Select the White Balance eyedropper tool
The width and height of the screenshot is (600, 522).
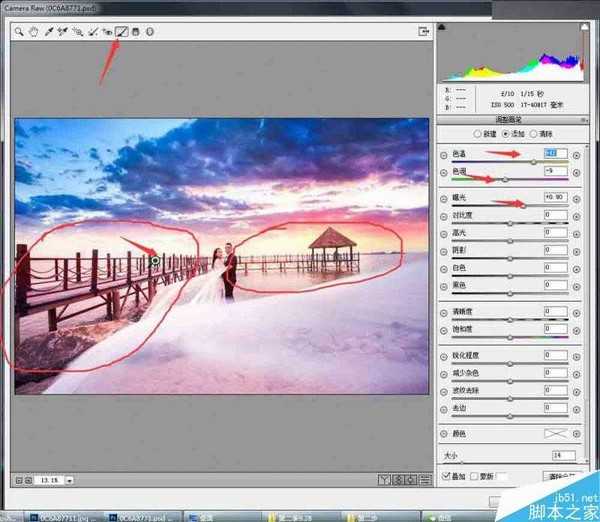click(x=47, y=32)
